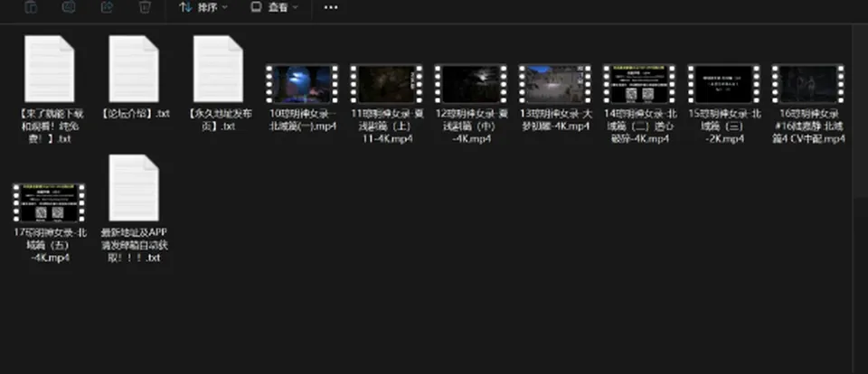The width and height of the screenshot is (868, 374).
Task: Click the file name starting with 13 大梦初醒-4K.mp4
Action: (x=555, y=120)
